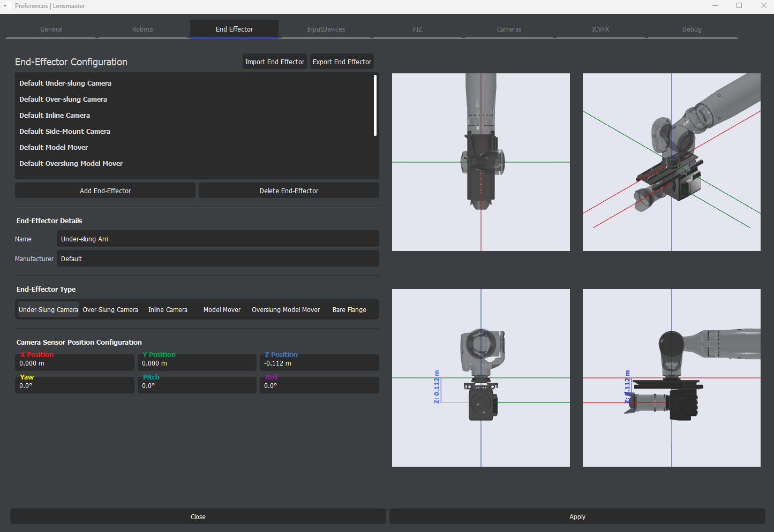Open the General preferences tab
Viewport: 774px width, 532px height.
pyautogui.click(x=51, y=29)
